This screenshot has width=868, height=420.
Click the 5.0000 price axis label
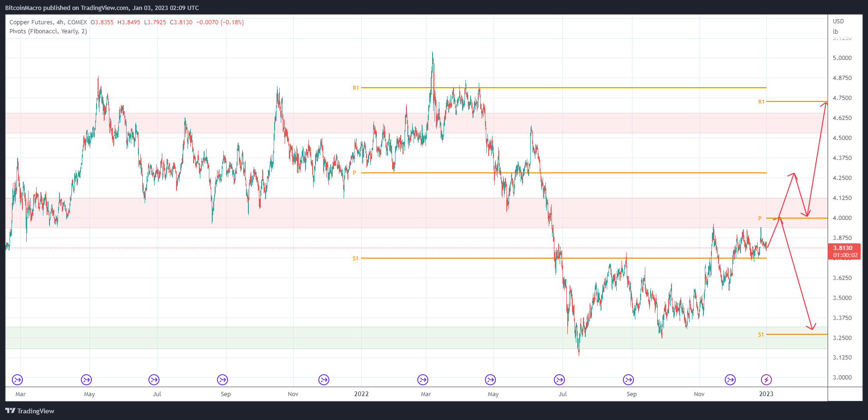pos(842,58)
